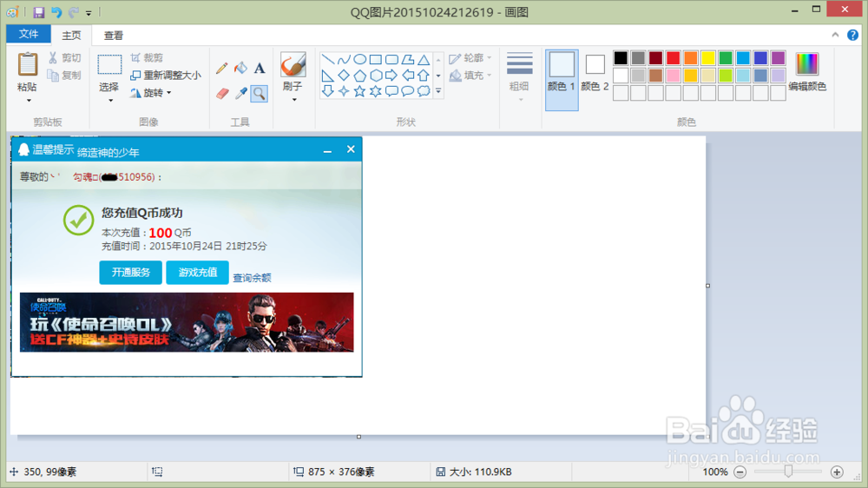This screenshot has height=488, width=868.
Task: Choose the Triangle shape
Action: click(424, 59)
